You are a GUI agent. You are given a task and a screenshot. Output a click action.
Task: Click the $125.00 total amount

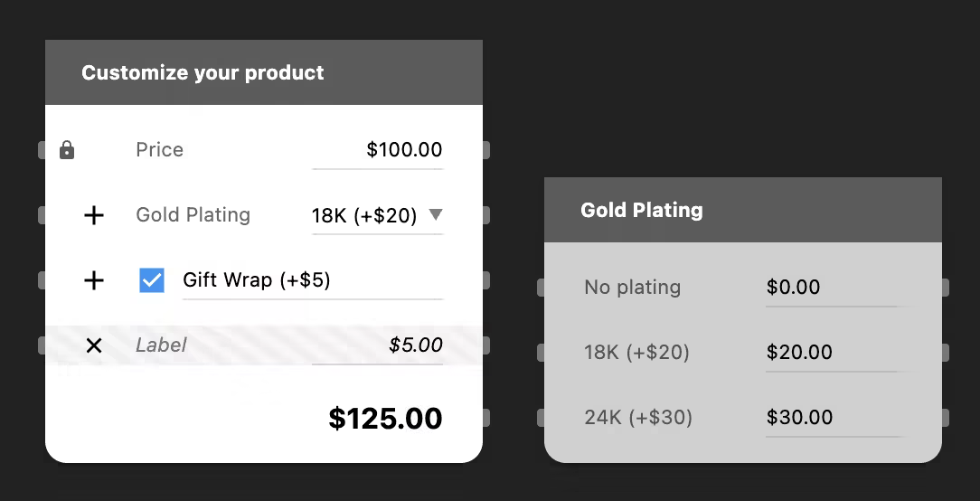click(x=385, y=418)
